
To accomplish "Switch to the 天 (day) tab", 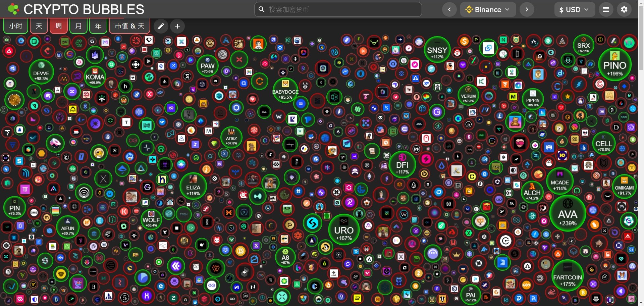I will (39, 26).
